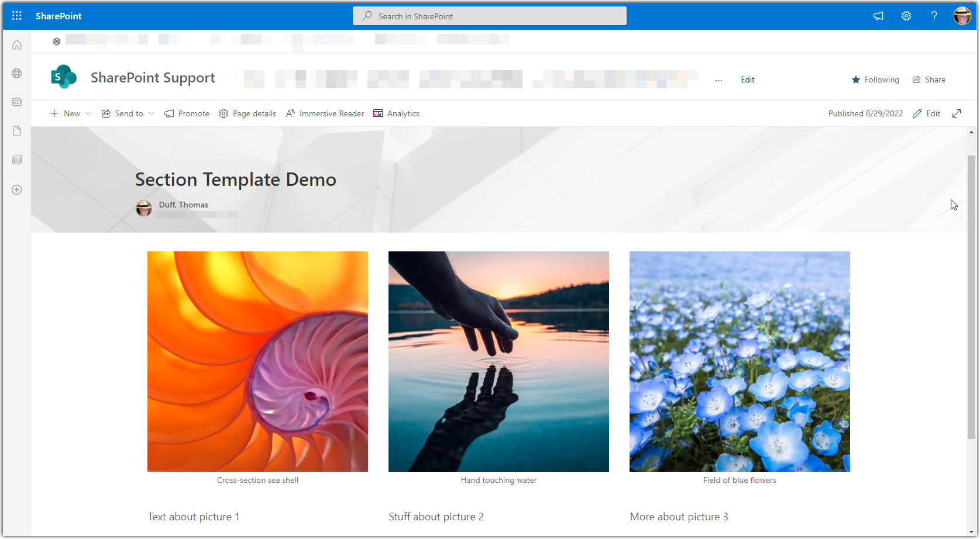Expand the page to full screen

[957, 113]
